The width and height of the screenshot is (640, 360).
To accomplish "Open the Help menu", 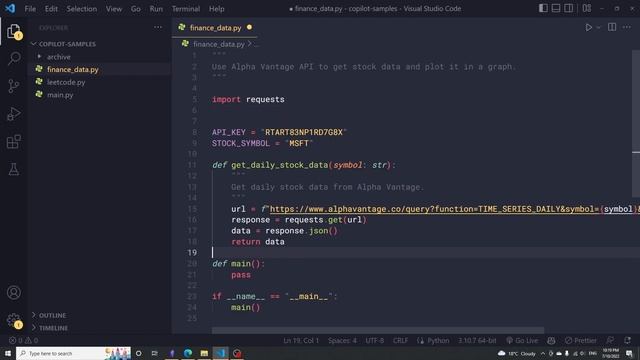I will (x=216, y=9).
